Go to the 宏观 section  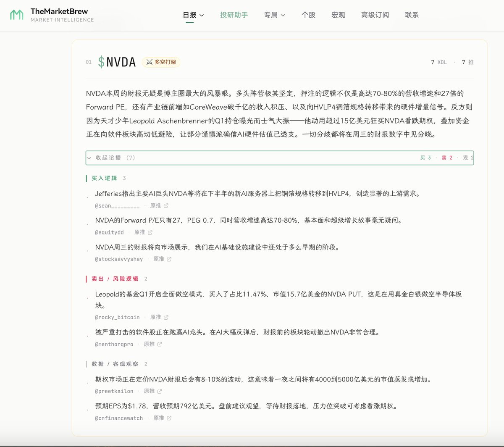coord(338,15)
